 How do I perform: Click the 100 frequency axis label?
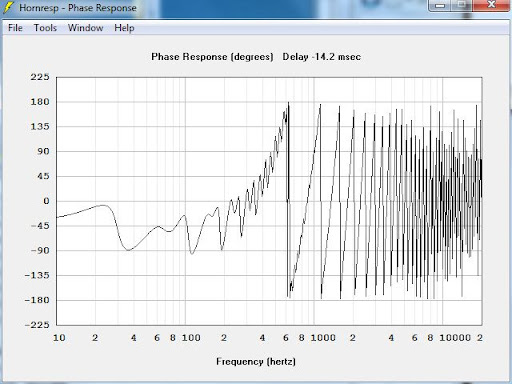pos(191,338)
